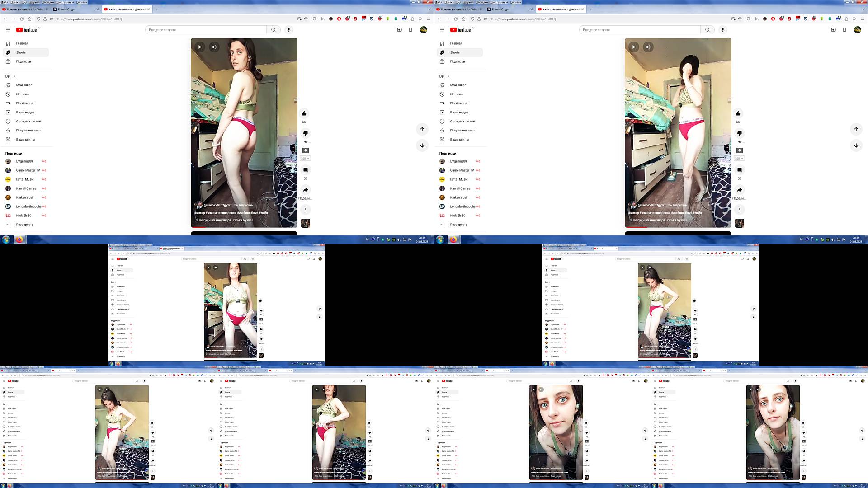868x488 pixels.
Task: Open the 360 quality dropdown
Action: (x=305, y=159)
